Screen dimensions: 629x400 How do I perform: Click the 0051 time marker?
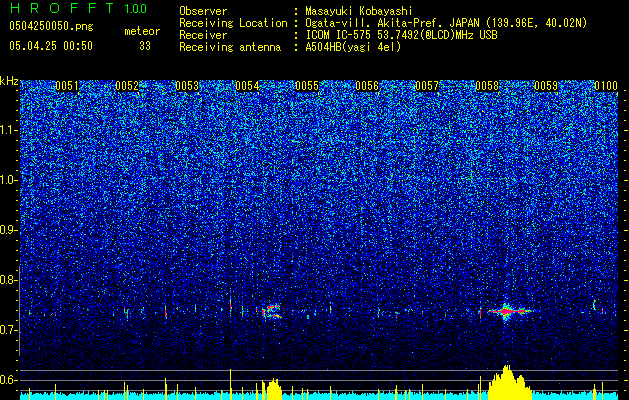[67, 86]
